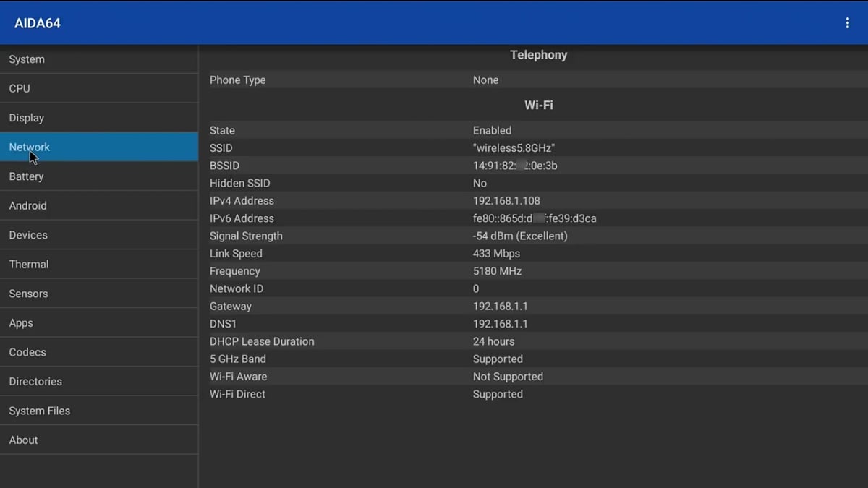Click the SSID row label
This screenshot has width=868, height=488.
click(221, 148)
